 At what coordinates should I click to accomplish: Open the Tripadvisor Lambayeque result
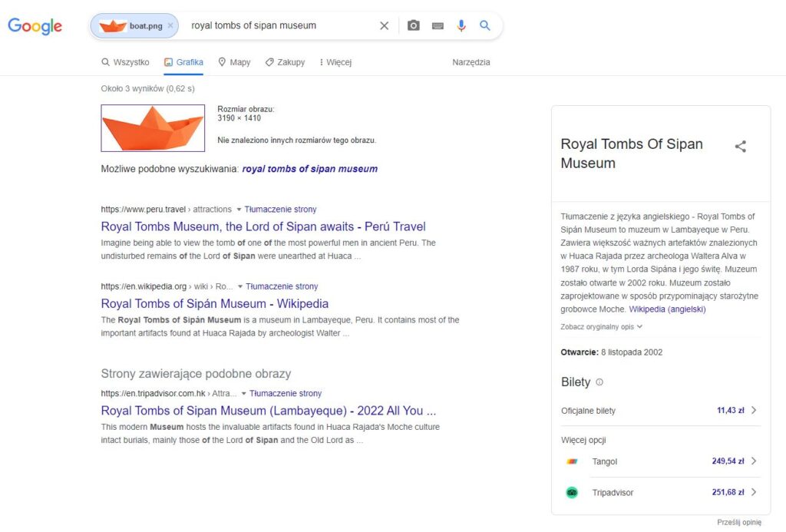pos(268,411)
